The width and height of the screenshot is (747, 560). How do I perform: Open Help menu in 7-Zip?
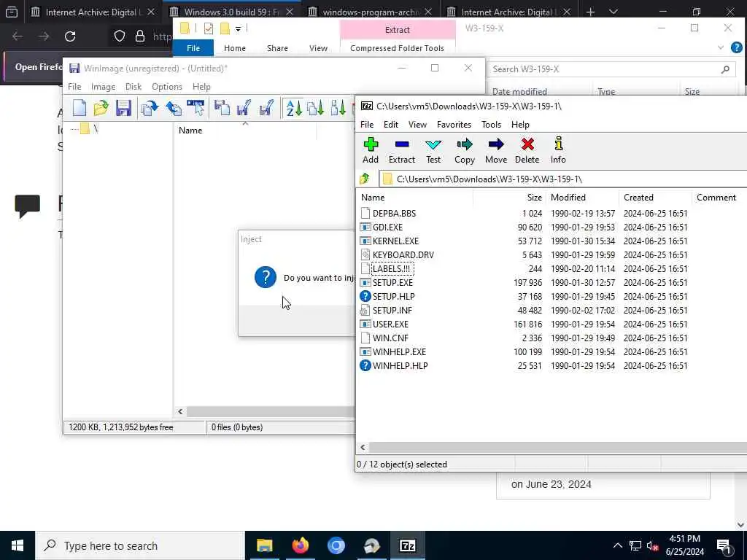point(520,124)
